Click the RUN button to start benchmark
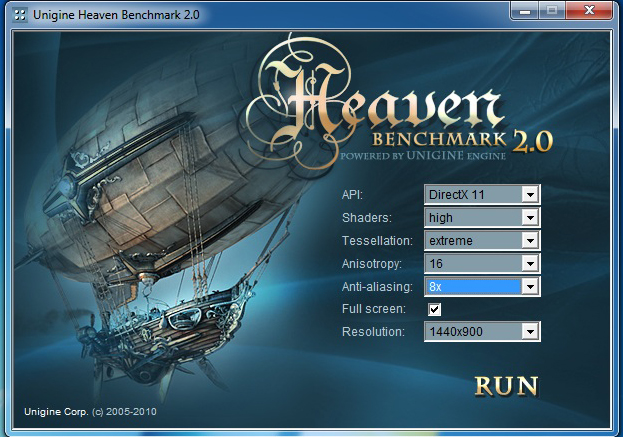Screen dimensions: 623x437 point(507,386)
